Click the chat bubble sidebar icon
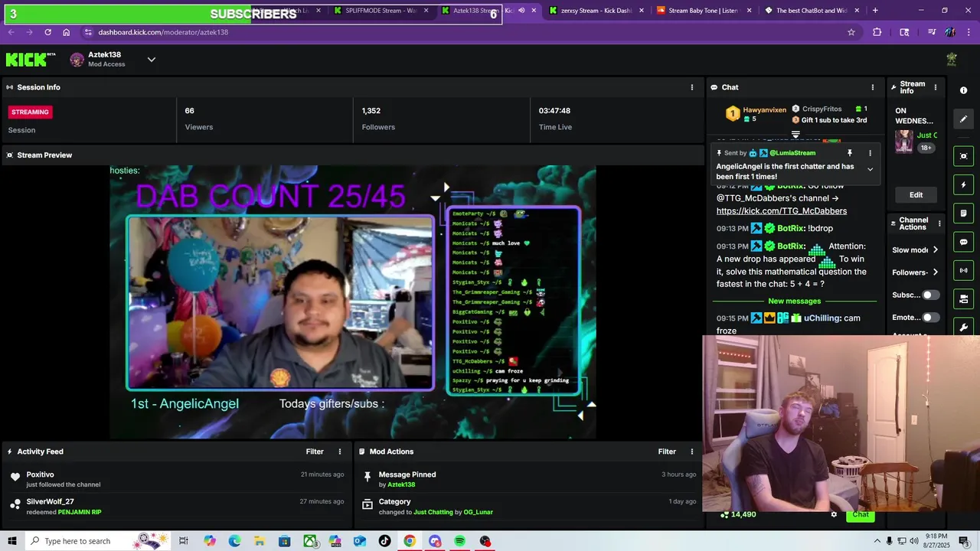 [964, 242]
